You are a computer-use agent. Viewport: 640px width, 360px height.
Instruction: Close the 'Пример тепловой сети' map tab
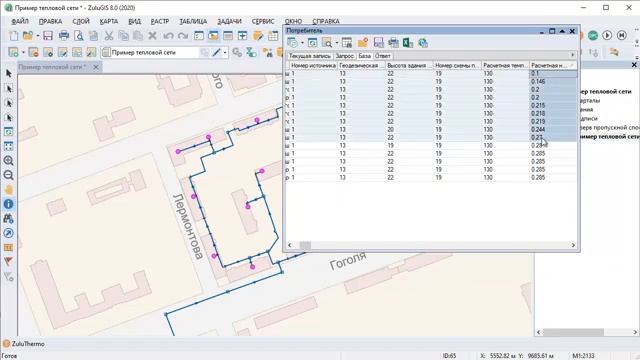tap(96, 67)
